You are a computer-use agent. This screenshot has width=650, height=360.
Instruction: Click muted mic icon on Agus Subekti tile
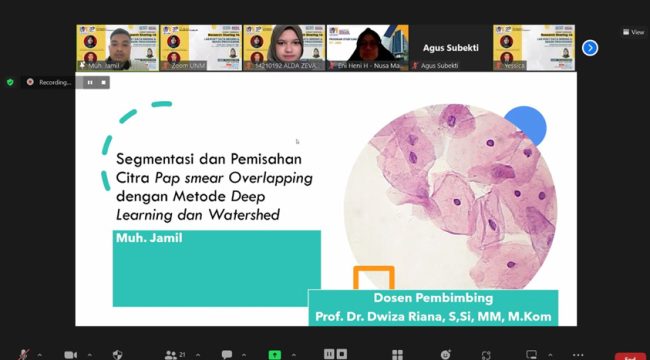tap(415, 66)
